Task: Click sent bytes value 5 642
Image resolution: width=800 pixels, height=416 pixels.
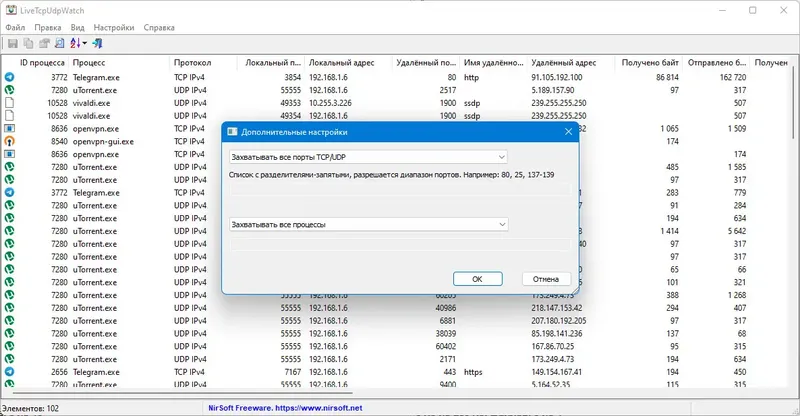Action: [737, 231]
